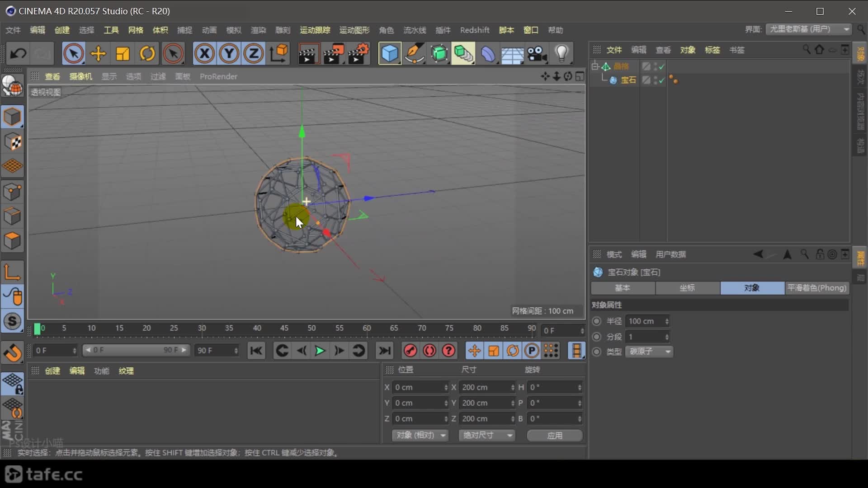Toggle the Z axis lock
Viewport: 868px width, 488px height.
point(254,54)
